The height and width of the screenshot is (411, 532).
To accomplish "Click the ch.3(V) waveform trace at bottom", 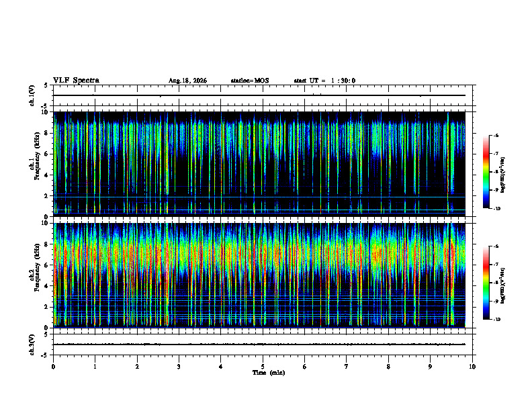I will (259, 345).
